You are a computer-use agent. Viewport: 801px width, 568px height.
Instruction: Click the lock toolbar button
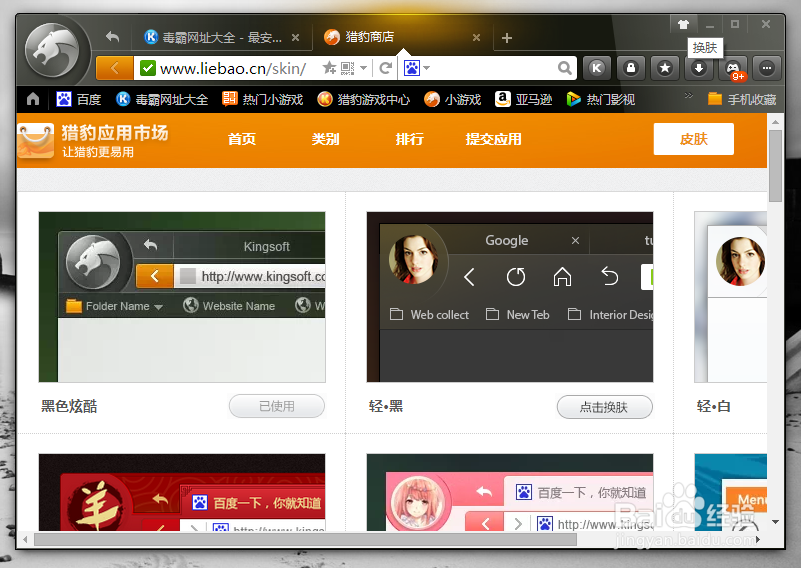coord(631,68)
